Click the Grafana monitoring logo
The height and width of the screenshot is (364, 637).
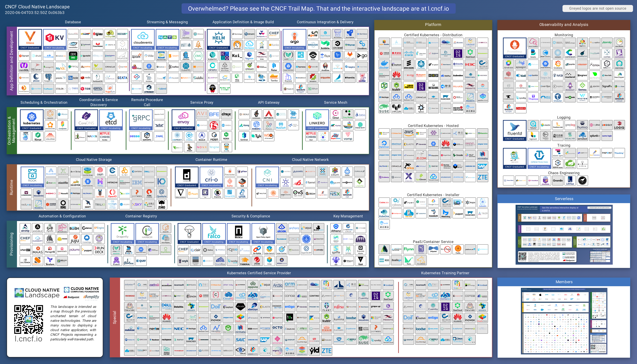558,64
